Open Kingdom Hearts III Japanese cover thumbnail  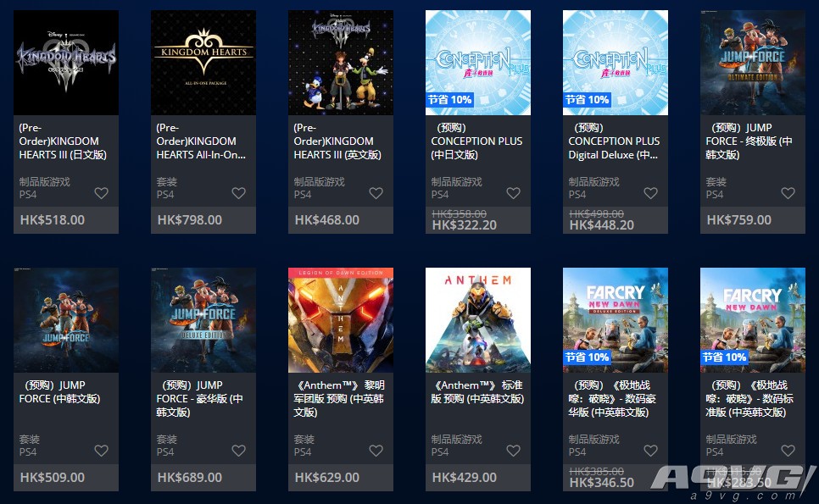click(66, 63)
